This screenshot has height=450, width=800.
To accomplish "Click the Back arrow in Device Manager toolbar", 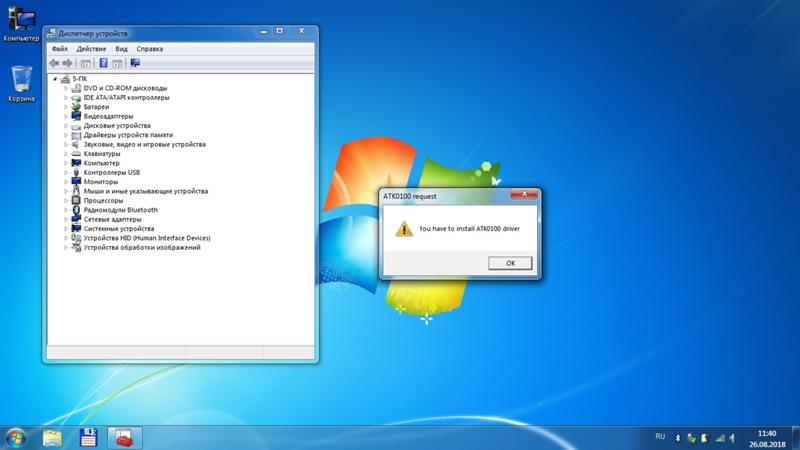I will 54,63.
